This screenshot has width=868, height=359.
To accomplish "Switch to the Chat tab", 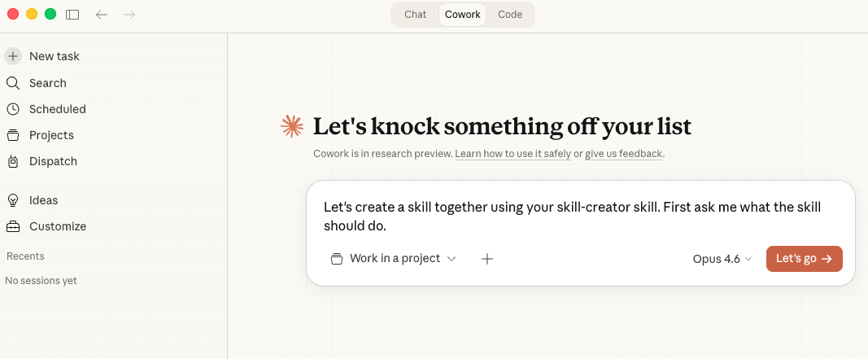I will click(x=415, y=15).
